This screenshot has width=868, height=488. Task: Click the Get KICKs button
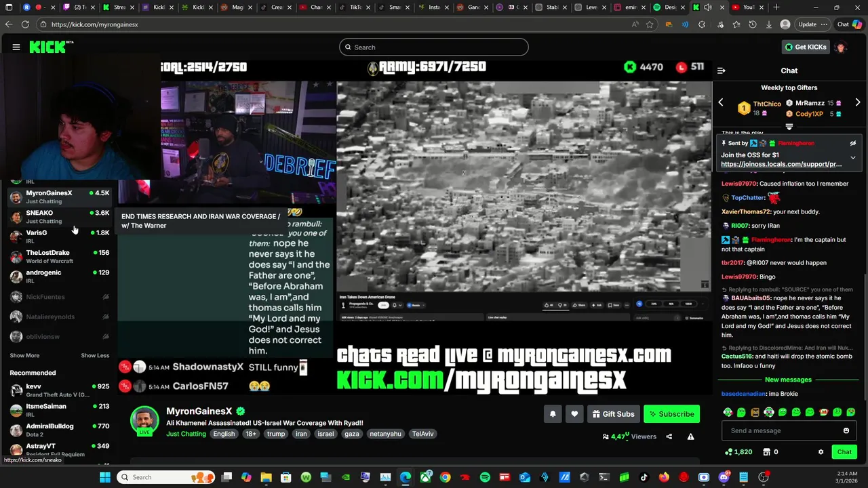(806, 47)
